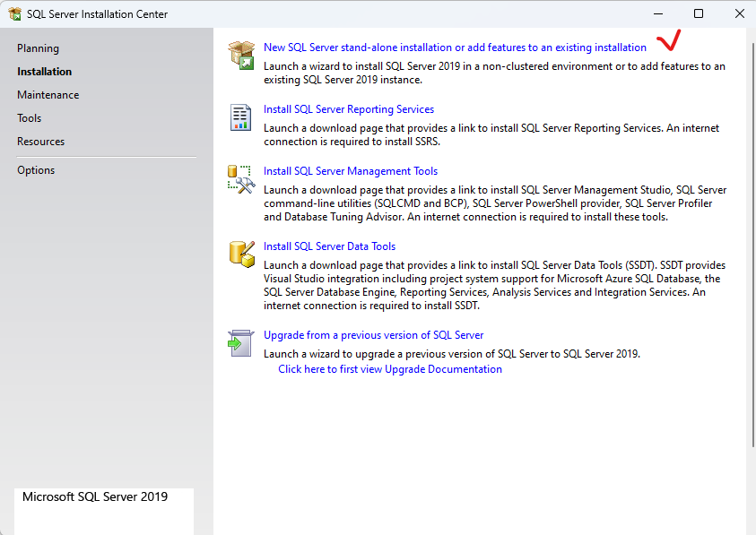Screen dimensions: 756x535
Task: Click the Management Tools hammer-and-wrench icon
Action: pyautogui.click(x=241, y=179)
